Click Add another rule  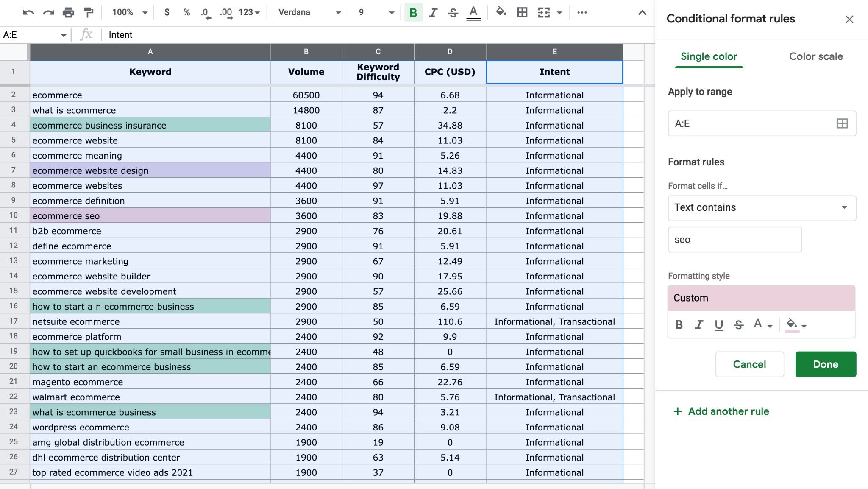pos(728,411)
